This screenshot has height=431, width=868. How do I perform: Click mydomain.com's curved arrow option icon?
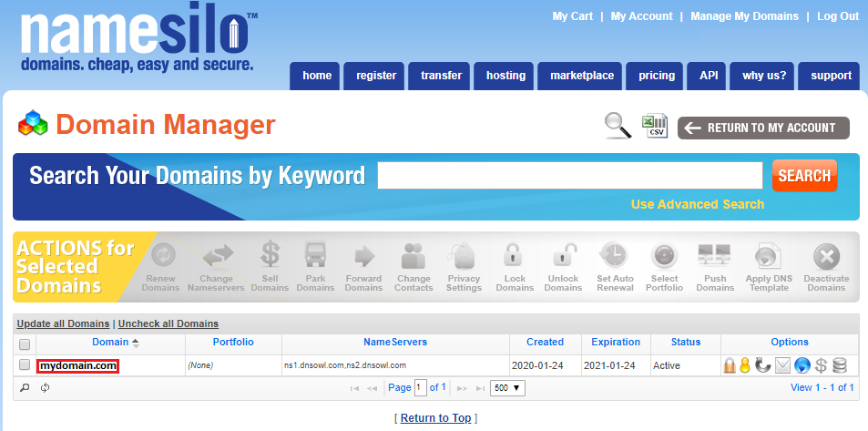tap(763, 365)
